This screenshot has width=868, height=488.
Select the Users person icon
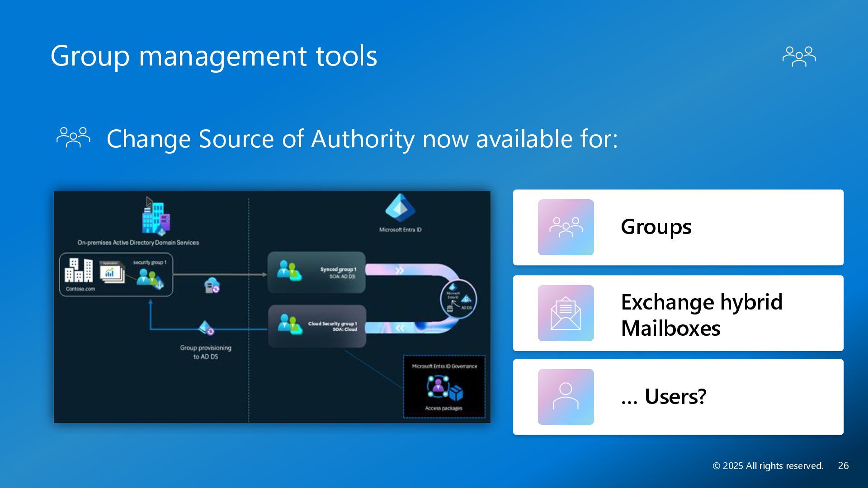click(x=566, y=397)
